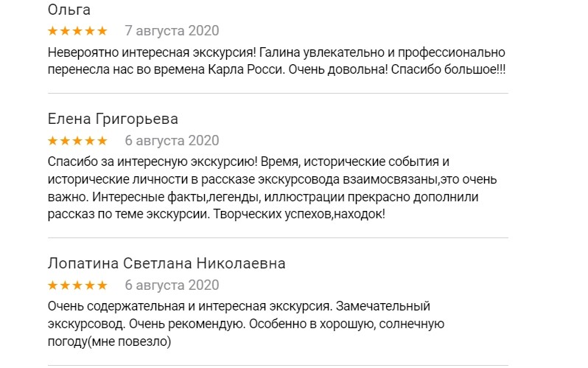Viewport: 588px width, 368px height.
Task: Click fifth star in Лопатина Светлана's rating
Action: 102,285
